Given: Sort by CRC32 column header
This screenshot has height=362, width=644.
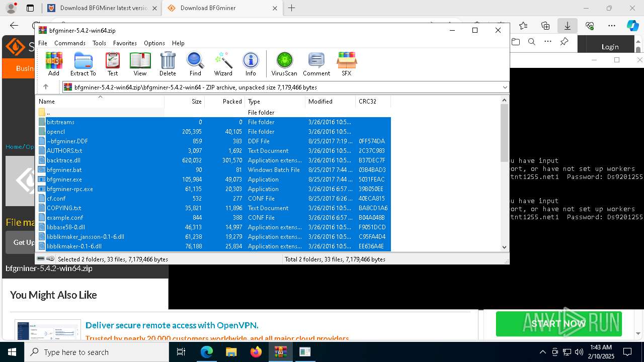Looking at the screenshot, I should click(373, 102).
